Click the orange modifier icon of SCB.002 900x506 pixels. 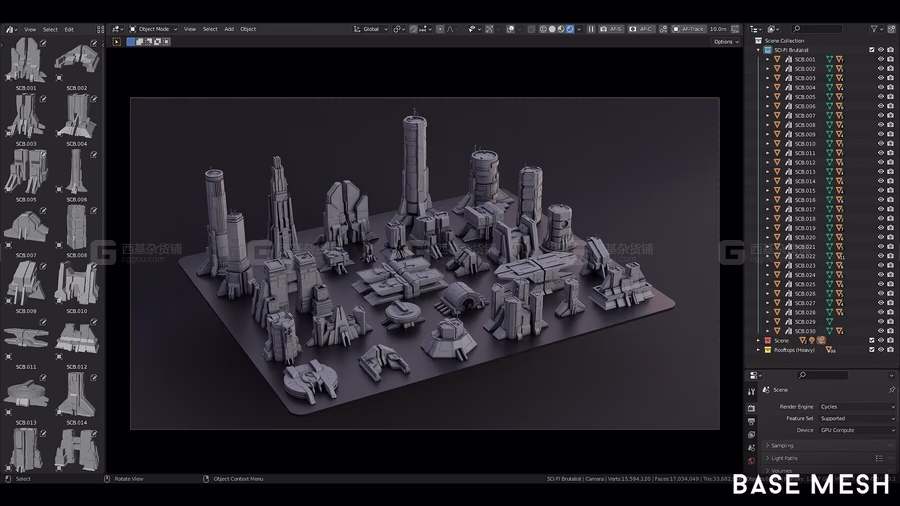(839, 68)
